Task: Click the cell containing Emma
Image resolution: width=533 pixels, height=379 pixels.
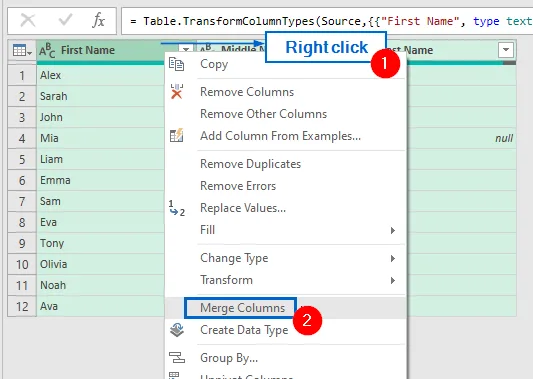Action: [x=101, y=180]
